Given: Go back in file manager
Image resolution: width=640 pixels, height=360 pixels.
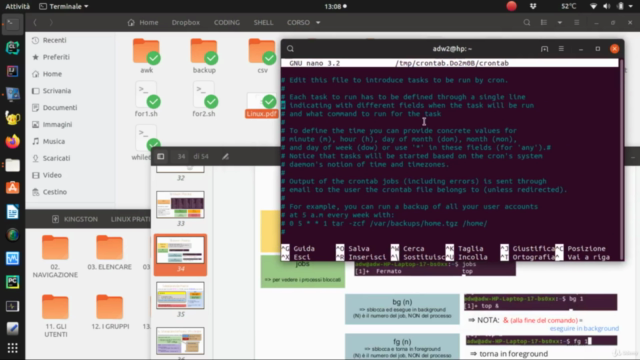Looking at the screenshot, I should pos(35,22).
